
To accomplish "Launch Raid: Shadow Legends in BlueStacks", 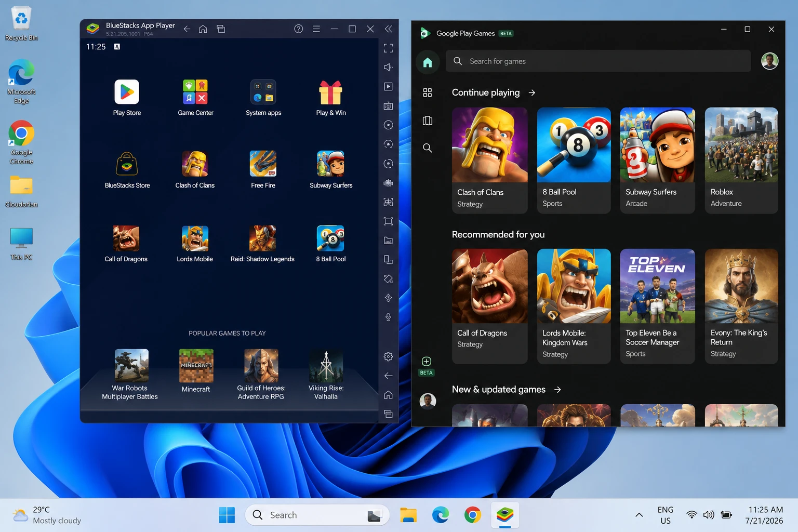I will pos(262,238).
